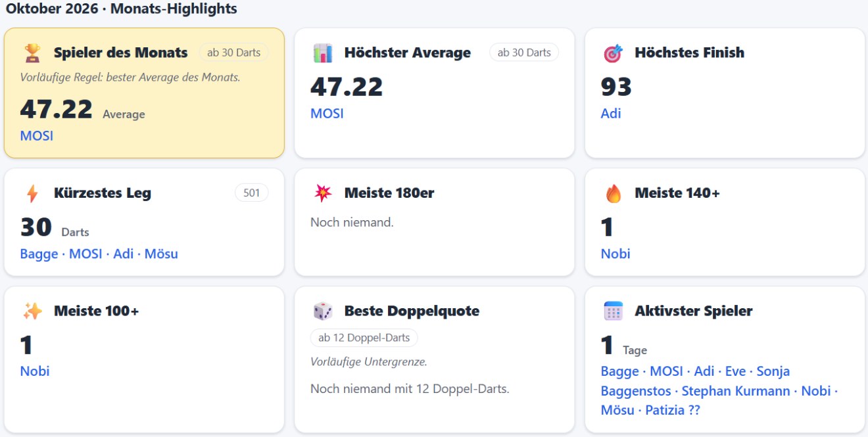Open Patizia ?? link in Aktivster Spieler
Image resolution: width=868 pixels, height=437 pixels.
673,411
